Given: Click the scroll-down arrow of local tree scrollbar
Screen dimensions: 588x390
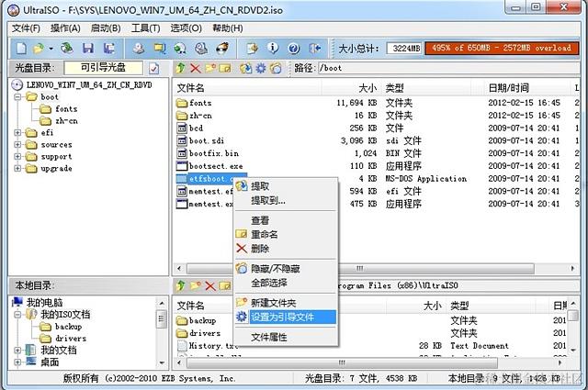Looking at the screenshot, I should coord(162,362).
